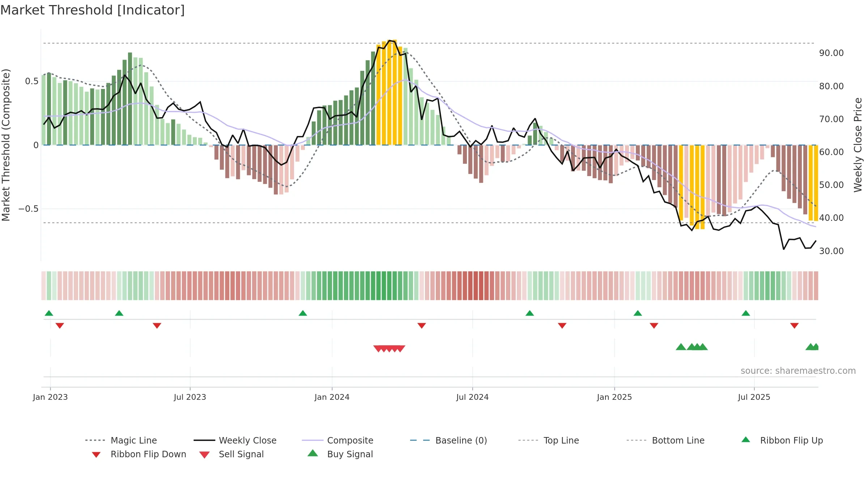The height and width of the screenshot is (488, 868).
Task: Click the 60.00 price tick on the right axis
Action: pos(831,152)
